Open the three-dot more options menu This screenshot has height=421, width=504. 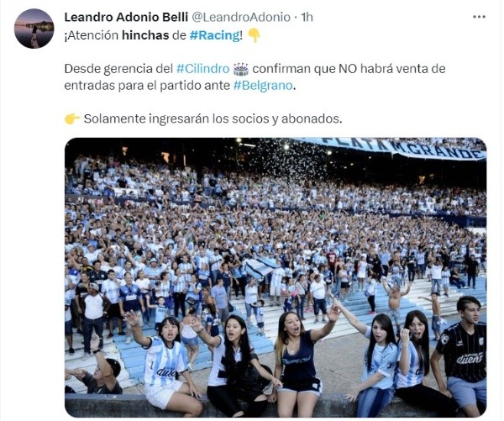(x=479, y=17)
